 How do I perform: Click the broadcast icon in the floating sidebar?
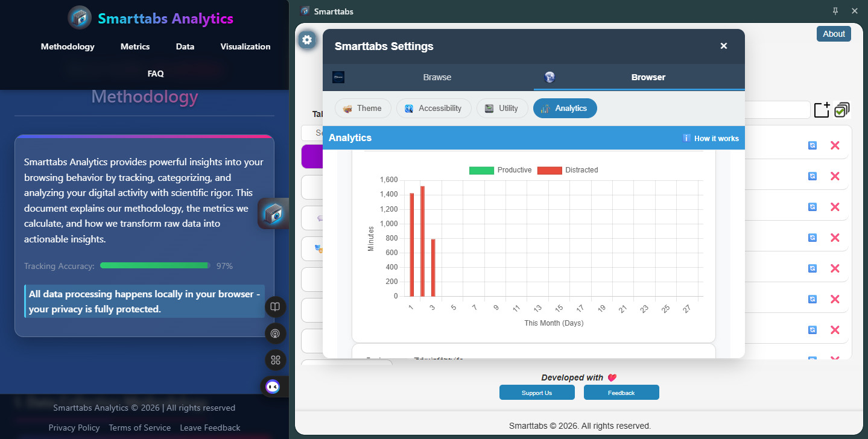[275, 333]
